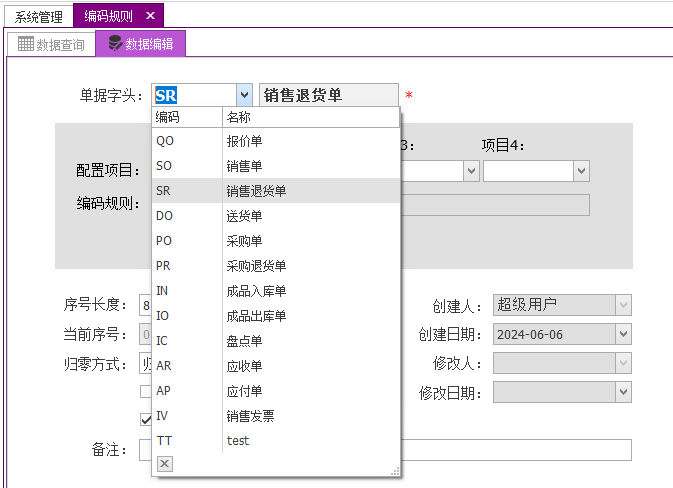Click the 序号长度 input field

click(x=146, y=305)
